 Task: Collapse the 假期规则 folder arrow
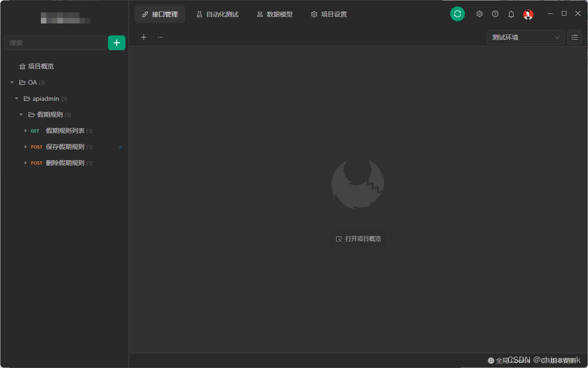[x=21, y=115]
